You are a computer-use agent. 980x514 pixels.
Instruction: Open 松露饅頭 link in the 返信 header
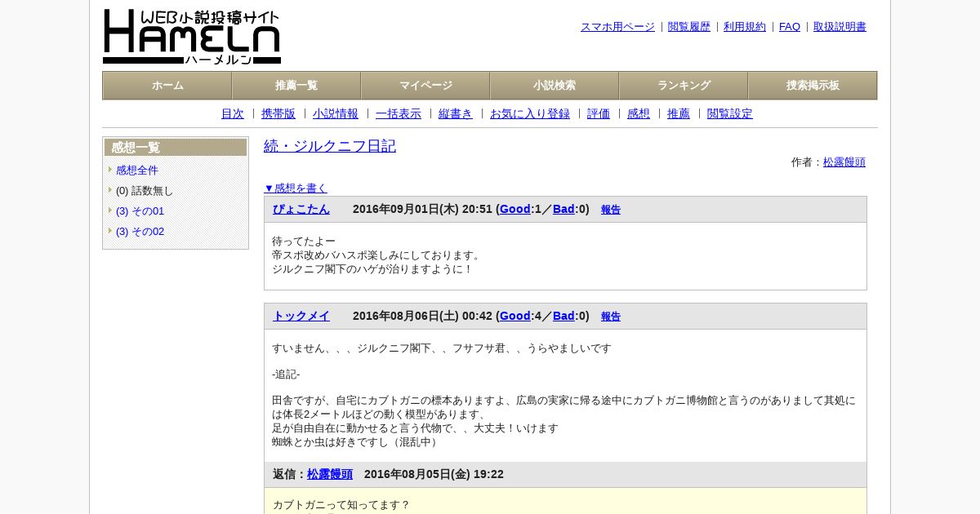[330, 475]
